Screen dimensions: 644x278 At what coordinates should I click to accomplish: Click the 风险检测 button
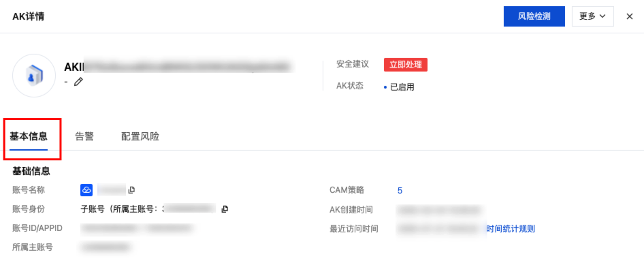click(x=534, y=16)
